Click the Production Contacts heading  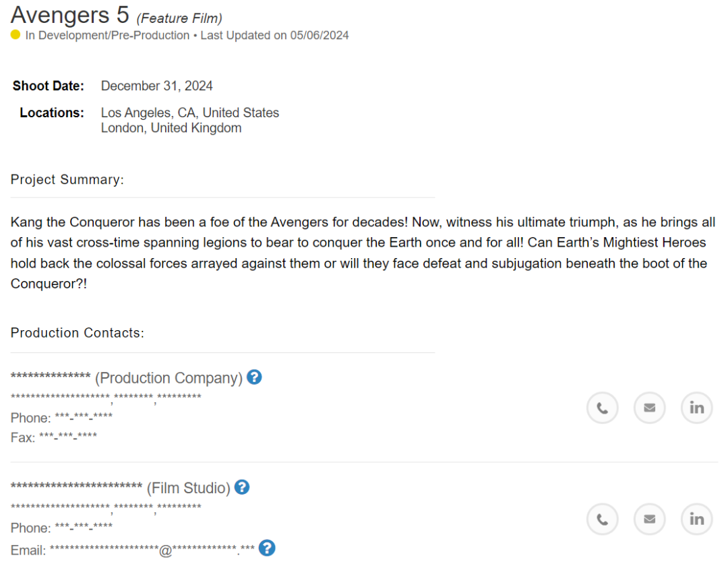[78, 333]
